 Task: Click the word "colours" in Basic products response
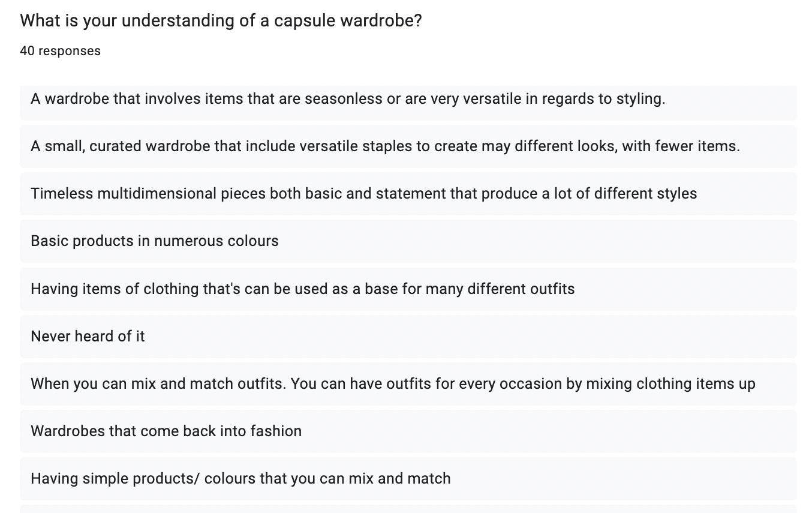tap(255, 241)
